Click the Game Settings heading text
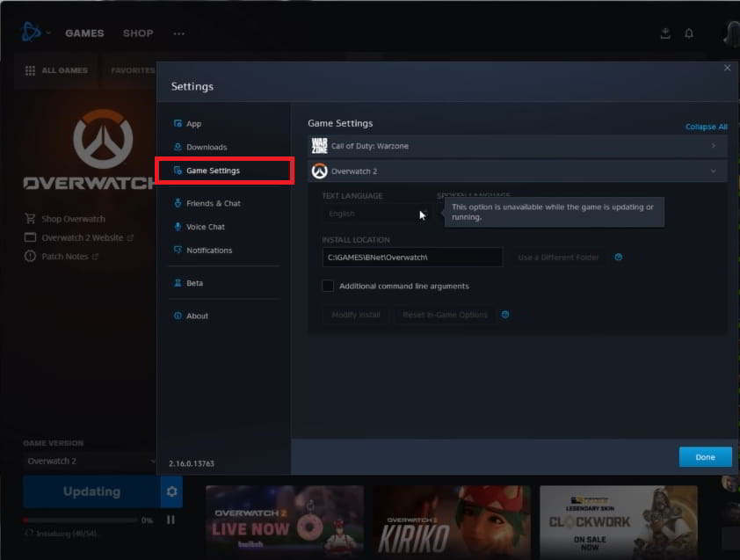 (x=340, y=123)
